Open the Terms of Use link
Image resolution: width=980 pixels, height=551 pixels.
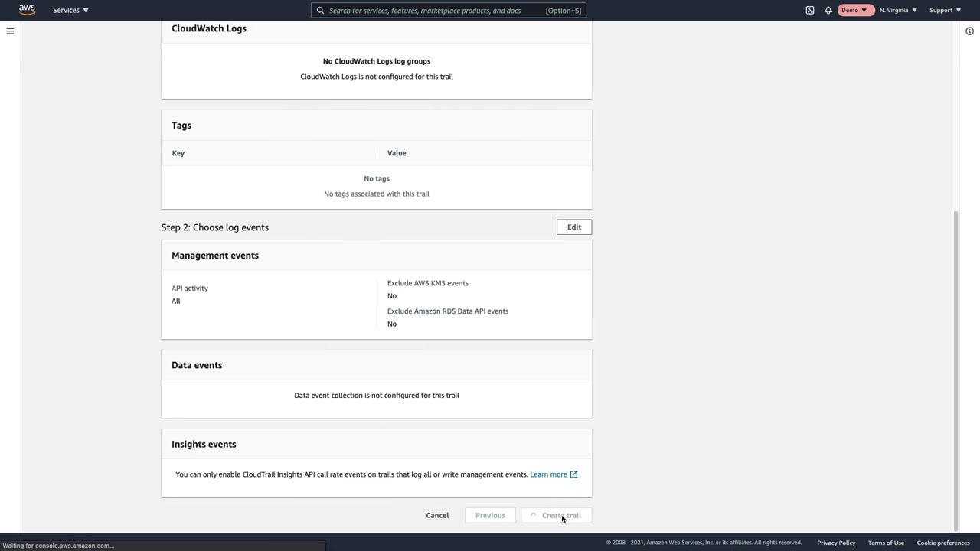(886, 543)
